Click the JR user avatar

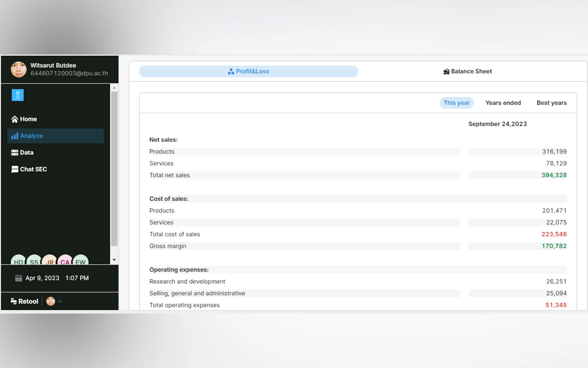pos(49,260)
